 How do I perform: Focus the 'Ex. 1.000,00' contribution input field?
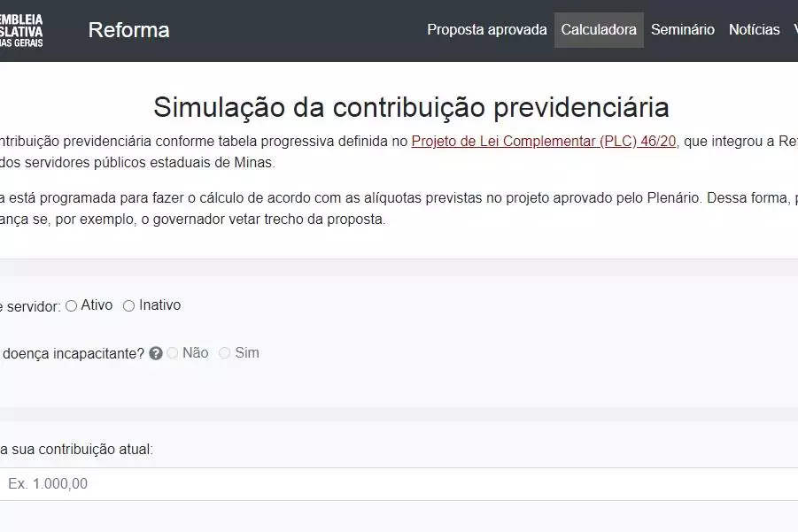pos(399,484)
